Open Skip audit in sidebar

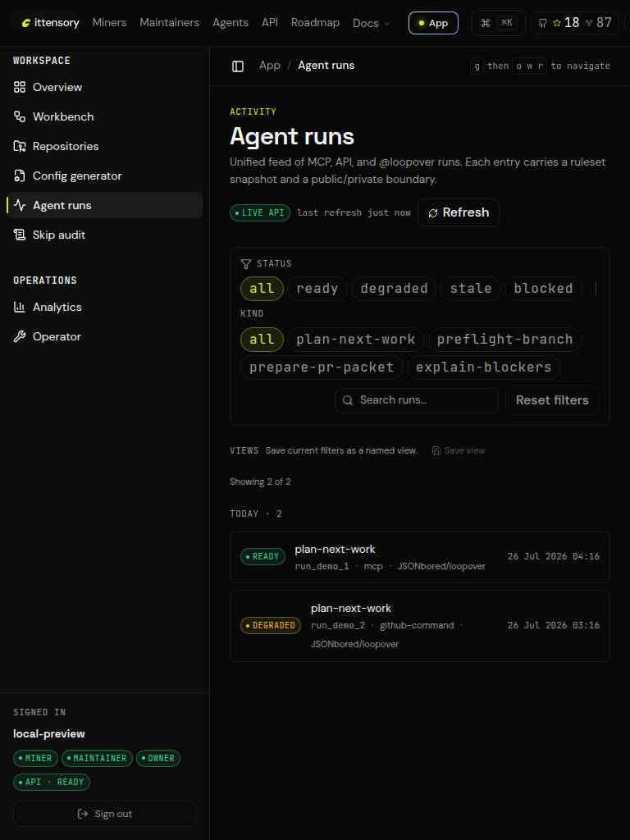(x=105, y=235)
